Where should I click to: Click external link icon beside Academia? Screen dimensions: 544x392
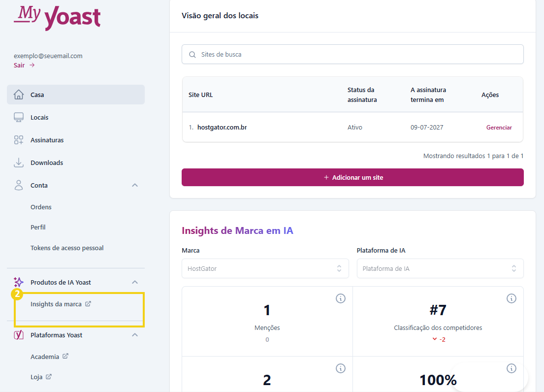pyautogui.click(x=65, y=356)
